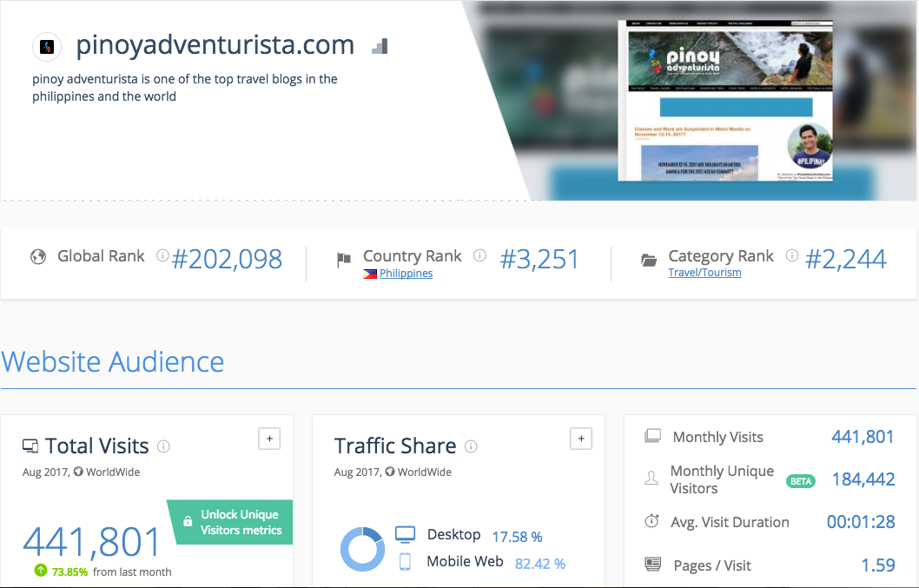The width and height of the screenshot is (919, 588).
Task: Click the Monthly Visits value in right panel
Action: 863,437
